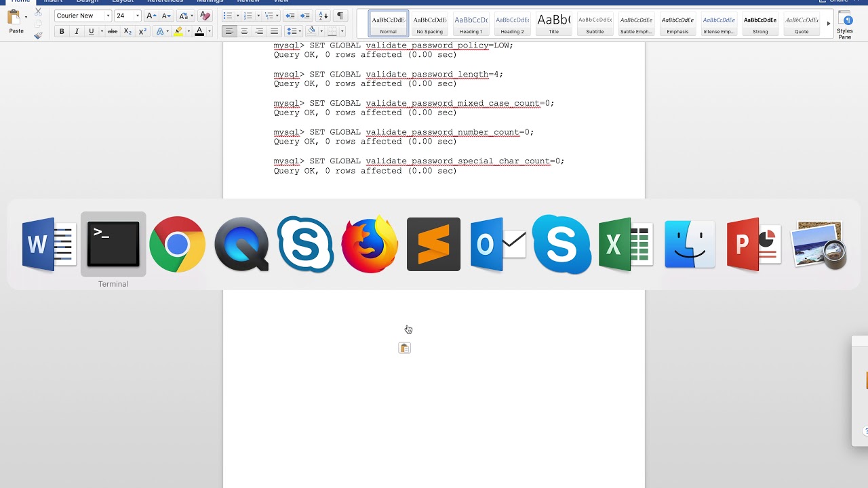Clear all formatting with eraser icon
The width and height of the screenshot is (868, 488).
205,16
